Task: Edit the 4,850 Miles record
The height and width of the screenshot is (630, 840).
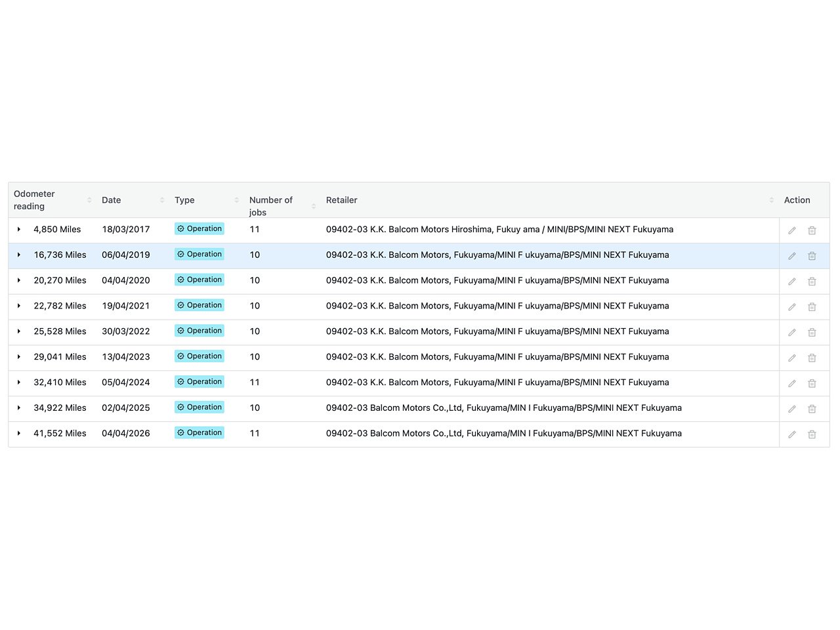Action: [792, 230]
